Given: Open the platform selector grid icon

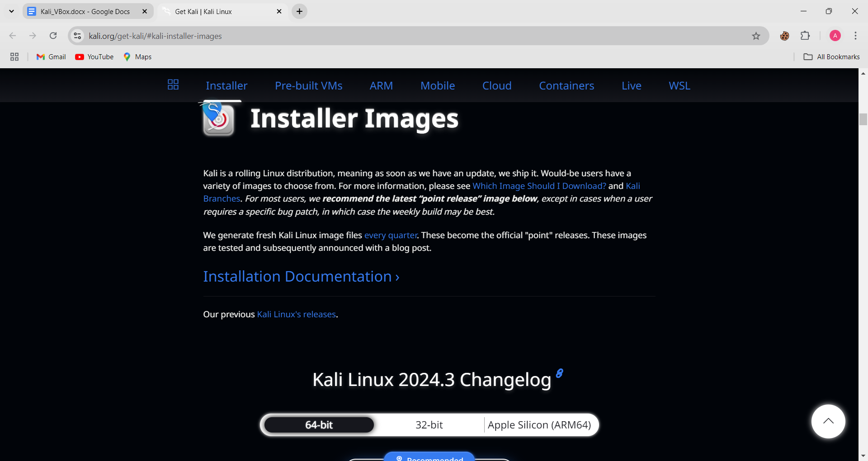Looking at the screenshot, I should point(173,85).
